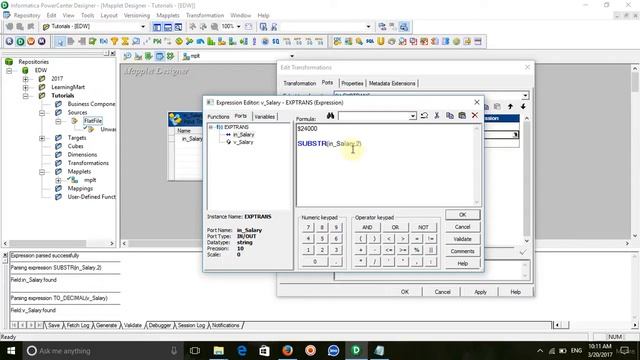Expand the 2017 folder node
This screenshot has width=640, height=360.
pyautogui.click(x=26, y=79)
